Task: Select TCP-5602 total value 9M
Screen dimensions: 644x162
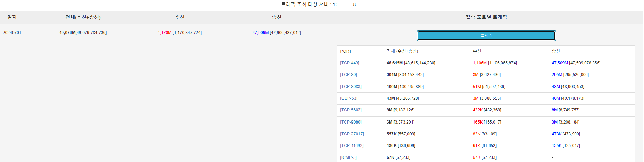Action: (389, 110)
